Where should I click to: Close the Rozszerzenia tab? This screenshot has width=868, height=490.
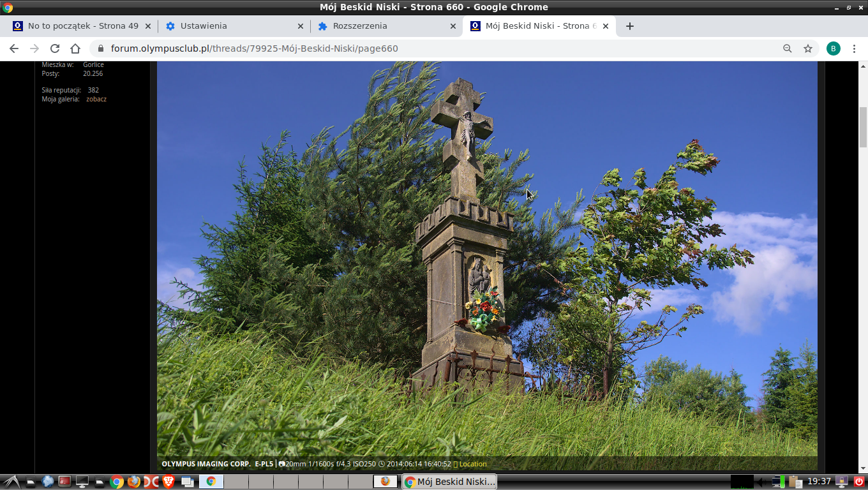click(453, 26)
